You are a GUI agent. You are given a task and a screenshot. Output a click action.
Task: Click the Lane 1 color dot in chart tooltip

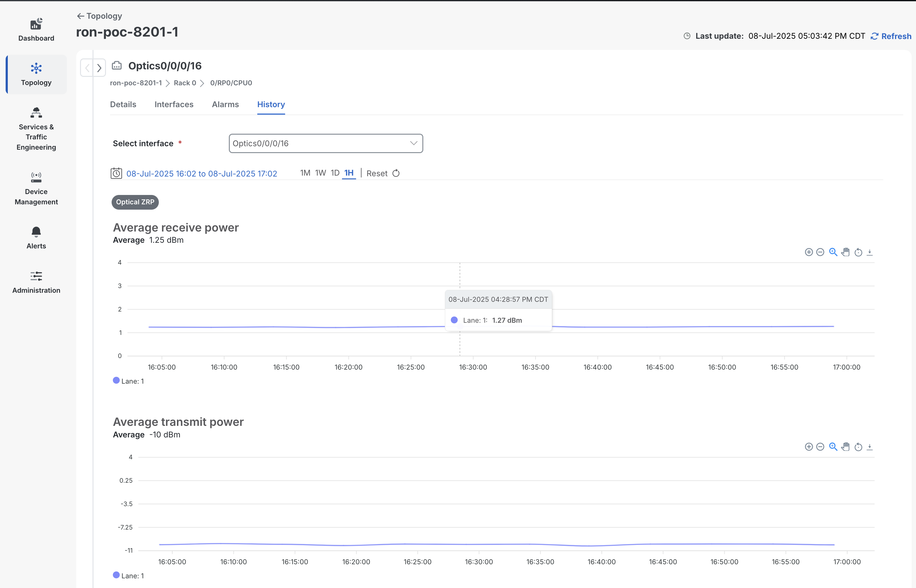(454, 320)
